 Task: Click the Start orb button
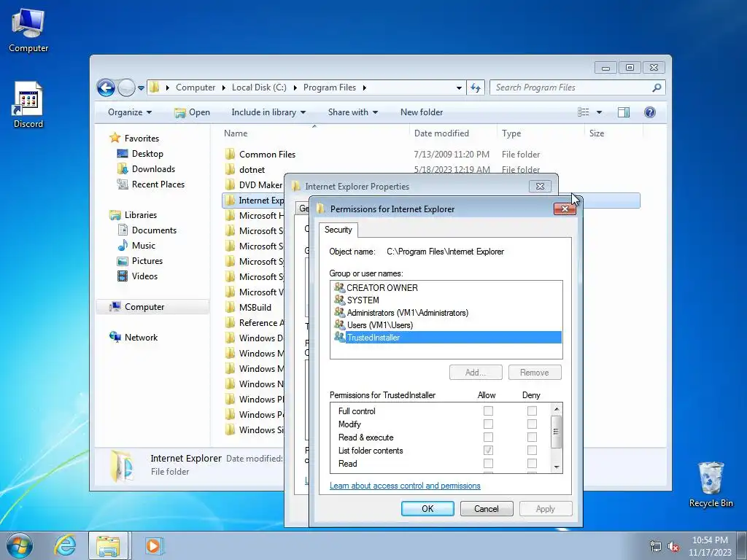tap(20, 545)
